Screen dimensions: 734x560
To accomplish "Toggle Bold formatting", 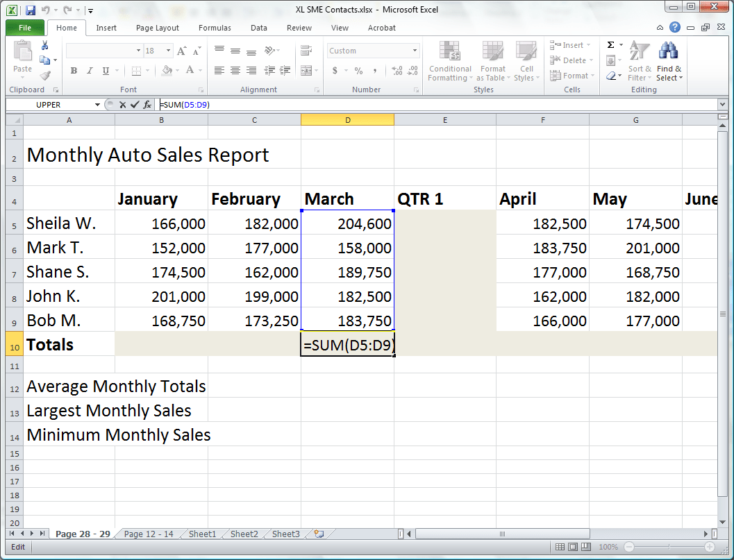I will [74, 71].
